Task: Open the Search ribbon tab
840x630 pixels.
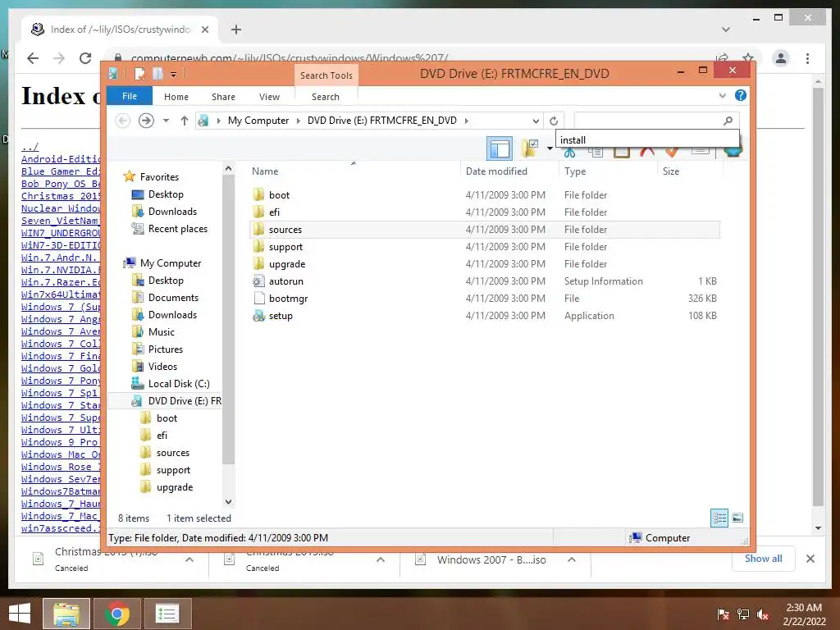Action: click(x=326, y=97)
